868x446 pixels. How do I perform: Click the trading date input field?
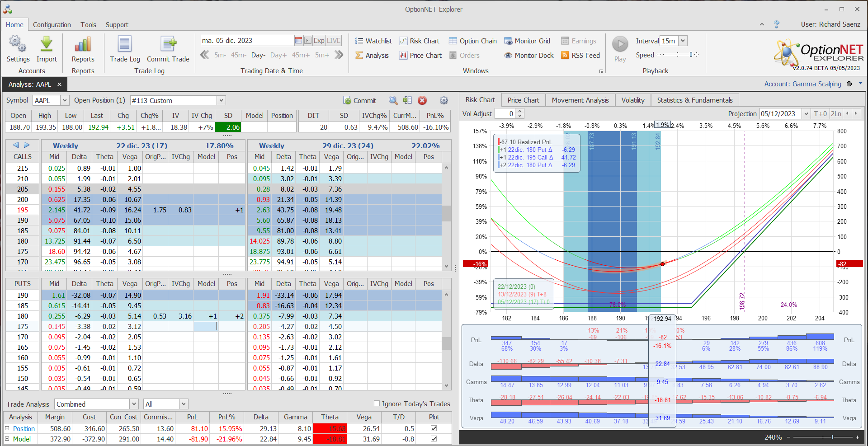[x=247, y=41]
